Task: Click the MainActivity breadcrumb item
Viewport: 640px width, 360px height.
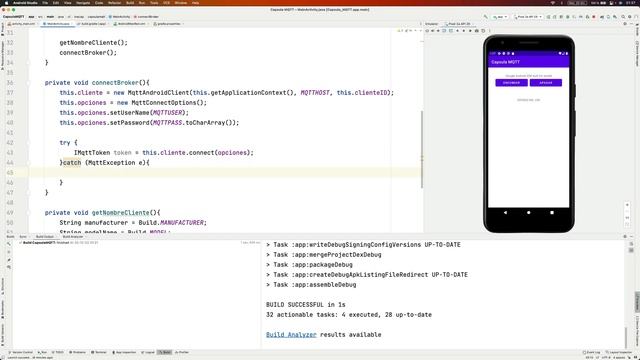Action: pyautogui.click(x=120, y=17)
